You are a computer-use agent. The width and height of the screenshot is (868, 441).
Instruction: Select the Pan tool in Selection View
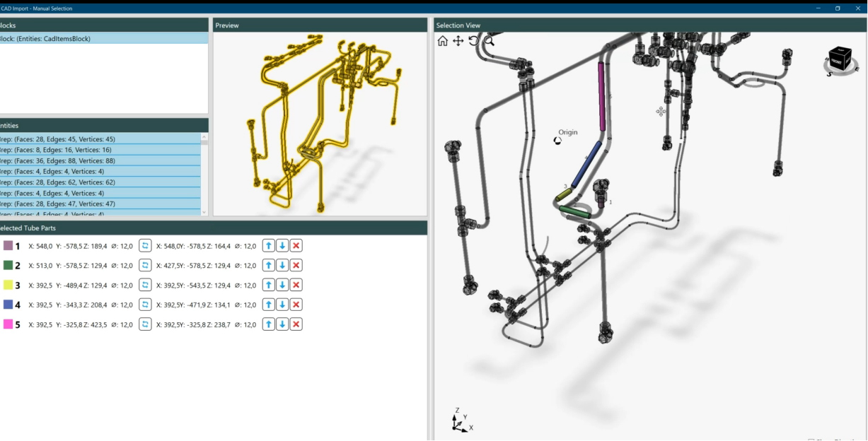click(x=458, y=41)
